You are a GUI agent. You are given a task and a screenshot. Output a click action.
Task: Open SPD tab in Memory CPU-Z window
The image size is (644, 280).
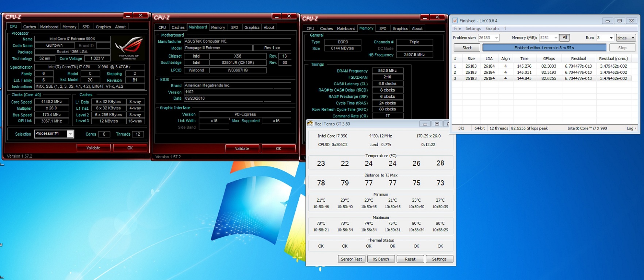[383, 28]
